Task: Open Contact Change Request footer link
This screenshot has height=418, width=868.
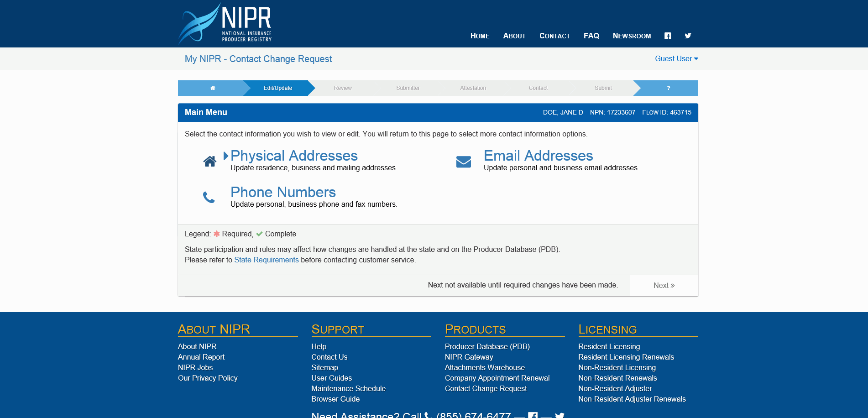Action: click(x=486, y=388)
